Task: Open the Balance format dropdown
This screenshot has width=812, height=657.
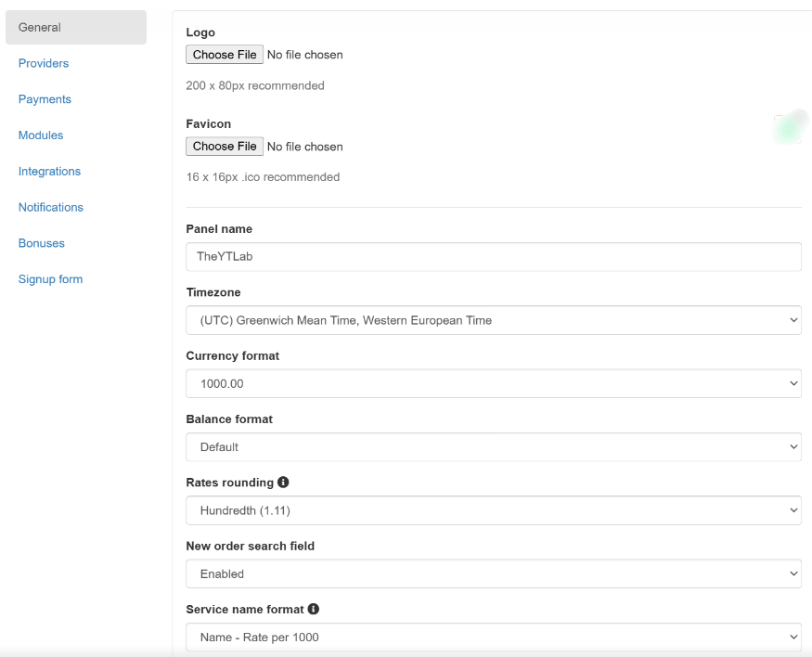Action: pos(494,446)
